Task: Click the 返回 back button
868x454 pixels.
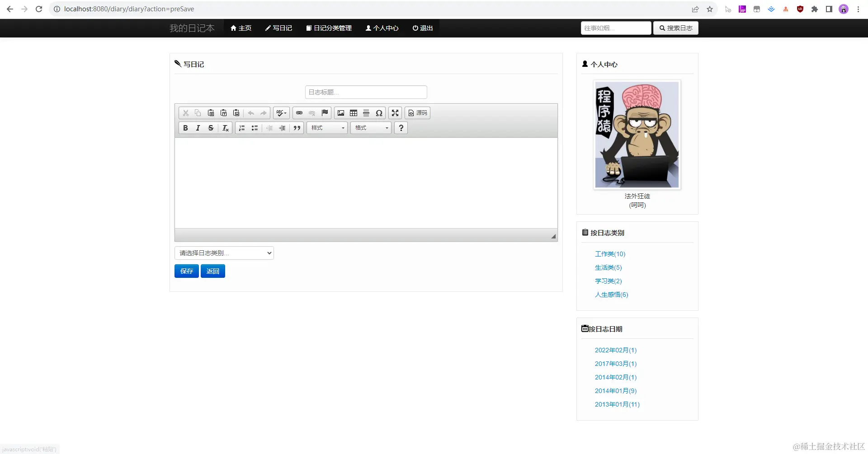Action: click(x=213, y=271)
